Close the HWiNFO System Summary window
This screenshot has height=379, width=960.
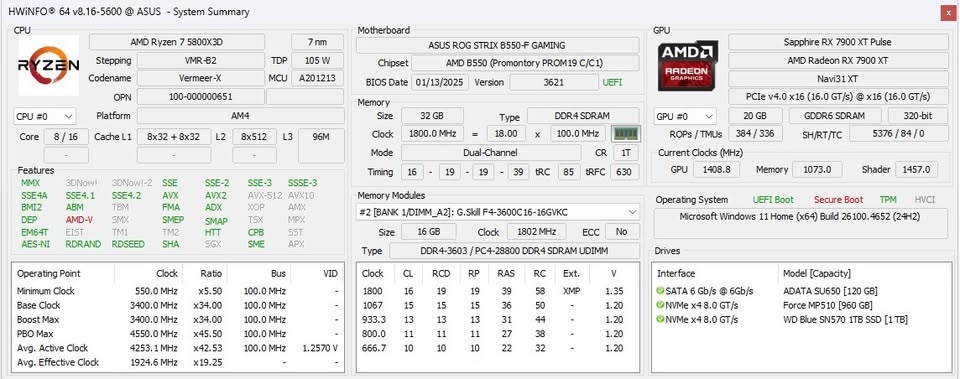pos(947,12)
